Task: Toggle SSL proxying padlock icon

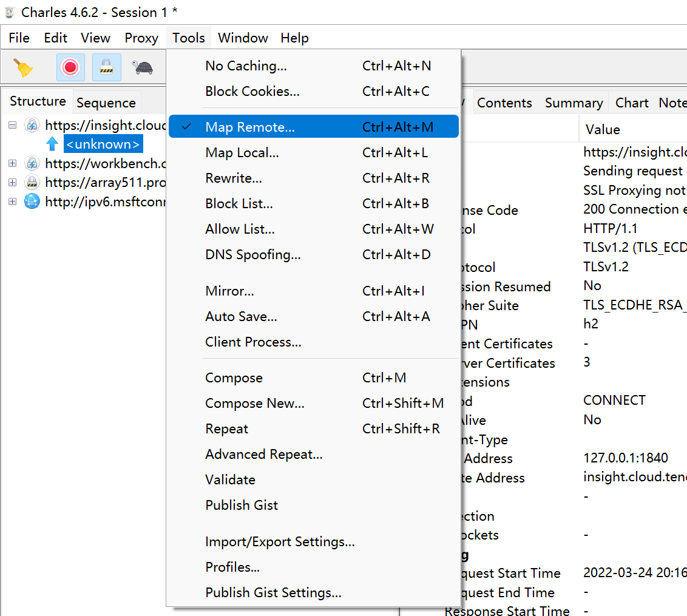Action: 107,67
